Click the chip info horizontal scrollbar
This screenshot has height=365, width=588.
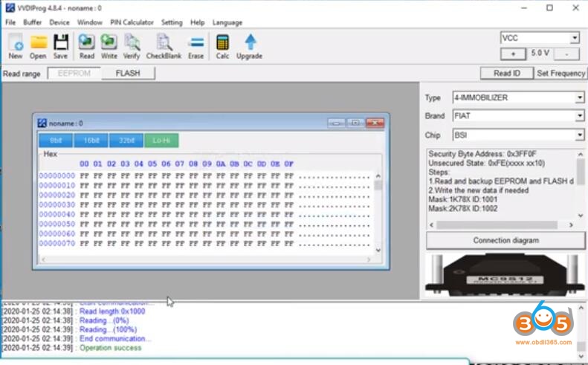[x=501, y=225]
